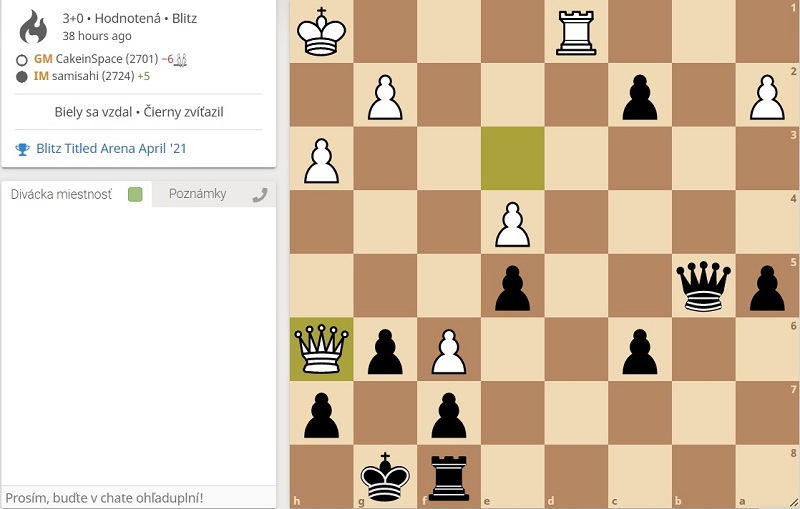
Task: Click the black queen on b5
Action: click(703, 286)
